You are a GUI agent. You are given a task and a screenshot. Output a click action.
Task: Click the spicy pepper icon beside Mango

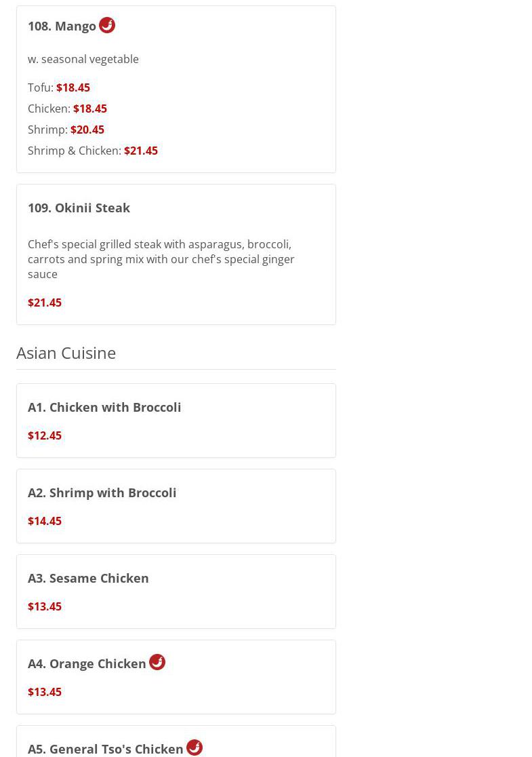click(x=107, y=25)
